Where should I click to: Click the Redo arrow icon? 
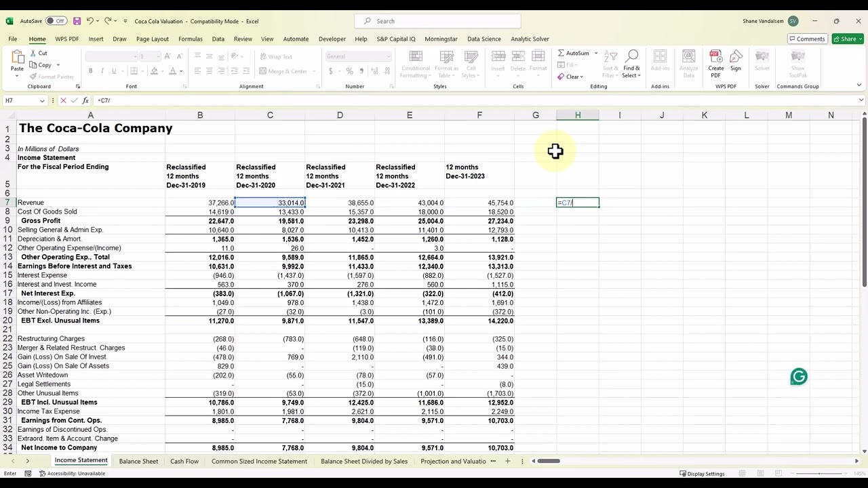click(x=108, y=21)
